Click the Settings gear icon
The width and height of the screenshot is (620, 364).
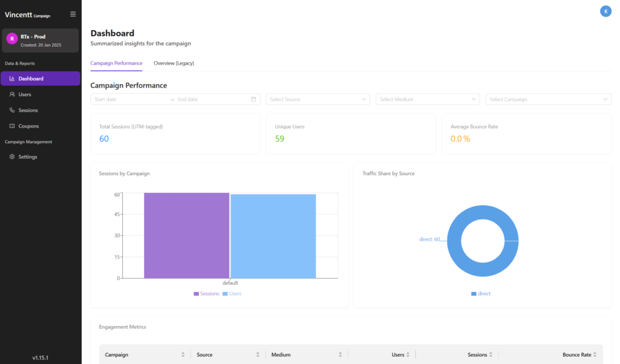[x=12, y=157]
